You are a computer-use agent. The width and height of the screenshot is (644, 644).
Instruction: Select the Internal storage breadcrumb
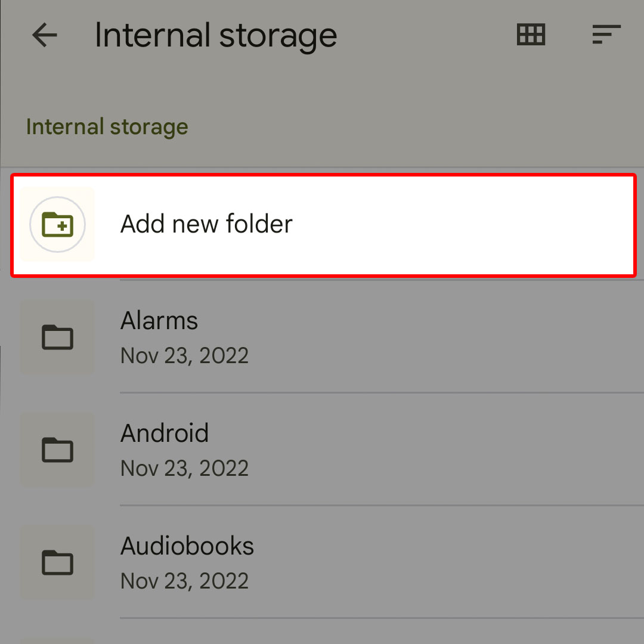click(107, 126)
